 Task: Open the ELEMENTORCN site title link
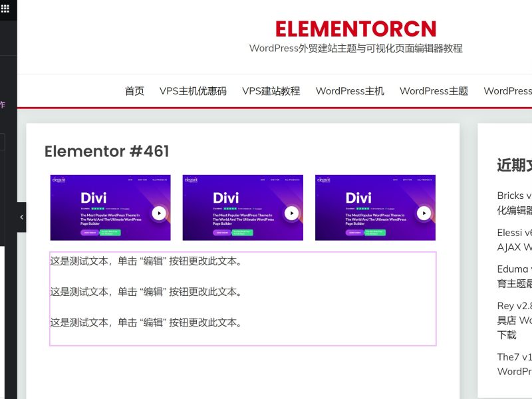tap(356, 29)
